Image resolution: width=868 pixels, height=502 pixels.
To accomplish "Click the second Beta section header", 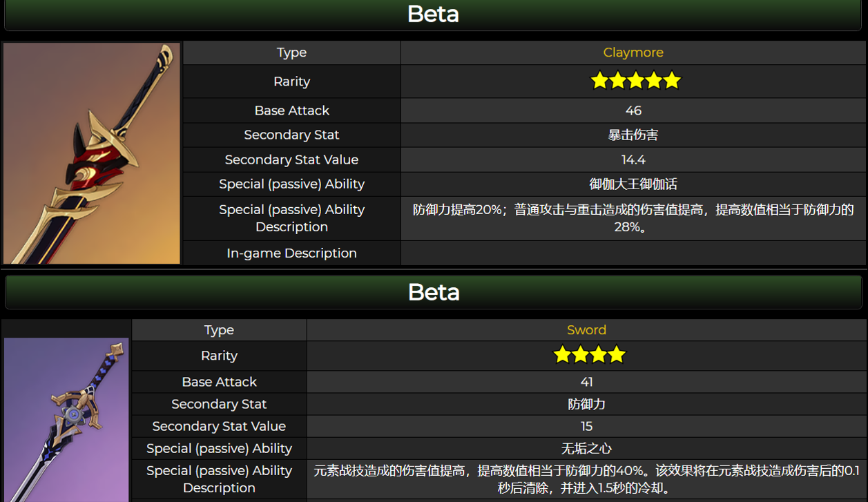I will click(x=433, y=292).
